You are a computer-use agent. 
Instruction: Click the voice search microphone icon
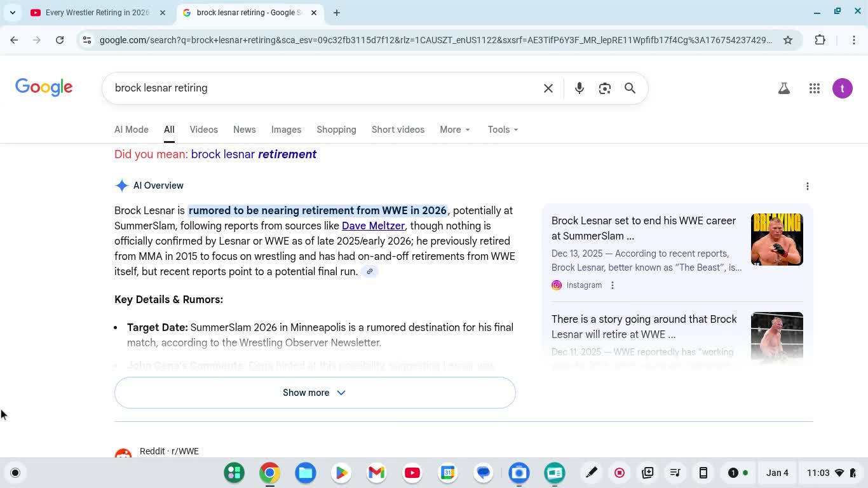579,88
